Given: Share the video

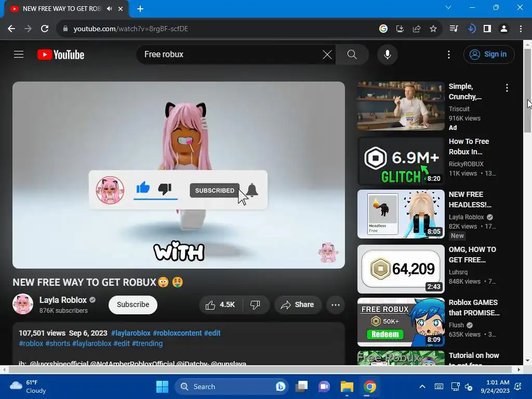Looking at the screenshot, I should point(298,304).
